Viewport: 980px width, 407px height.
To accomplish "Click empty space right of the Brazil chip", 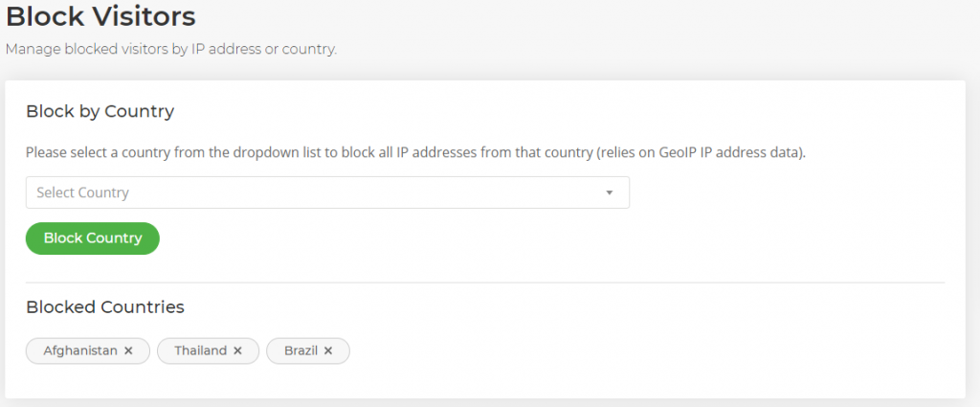I will click(625, 350).
